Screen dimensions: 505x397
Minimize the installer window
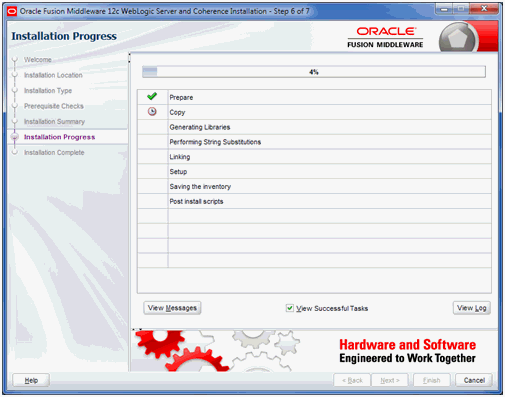[x=444, y=9]
